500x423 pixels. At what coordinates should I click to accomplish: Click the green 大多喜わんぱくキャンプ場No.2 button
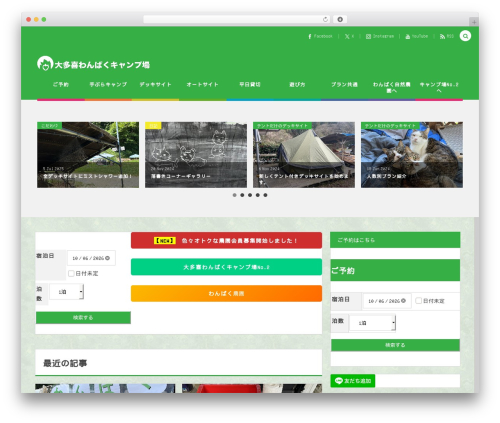(226, 267)
